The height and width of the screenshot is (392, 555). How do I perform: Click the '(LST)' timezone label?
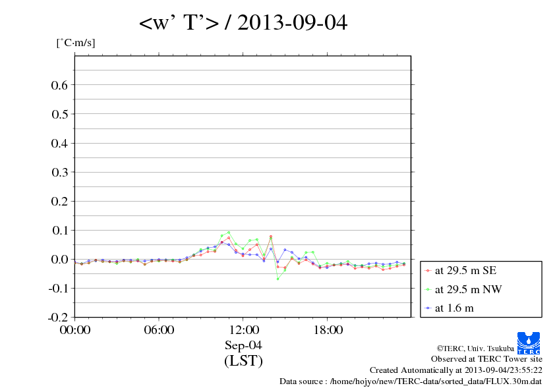click(243, 360)
